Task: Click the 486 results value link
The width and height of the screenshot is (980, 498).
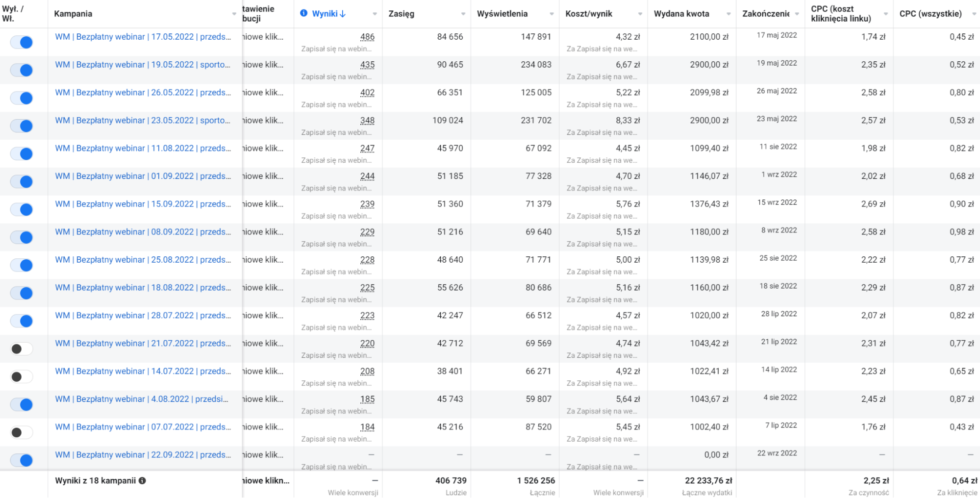Action: coord(367,37)
